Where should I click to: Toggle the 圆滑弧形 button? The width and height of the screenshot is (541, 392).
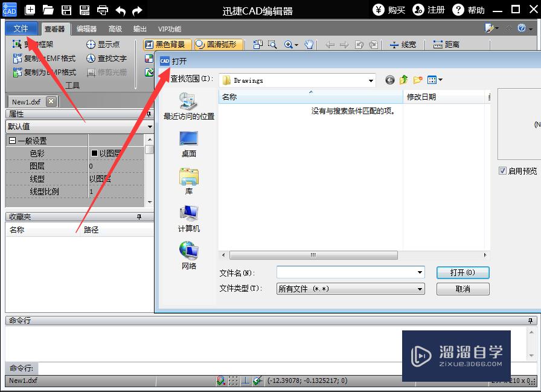pos(219,44)
